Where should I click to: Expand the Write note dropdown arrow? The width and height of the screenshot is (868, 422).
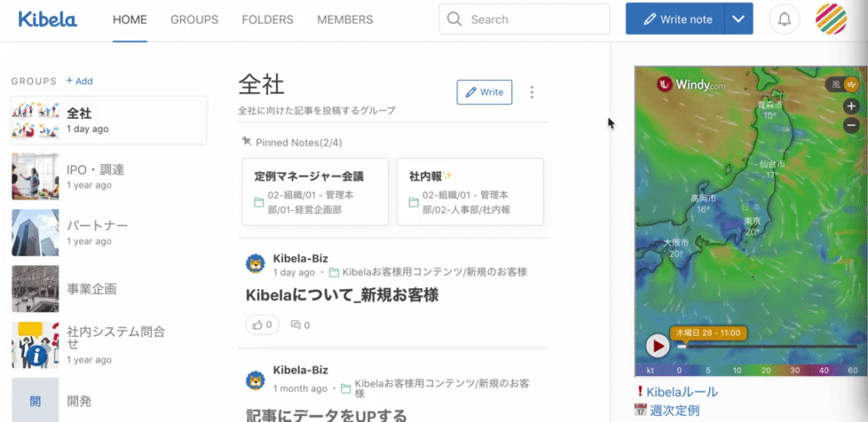click(739, 19)
